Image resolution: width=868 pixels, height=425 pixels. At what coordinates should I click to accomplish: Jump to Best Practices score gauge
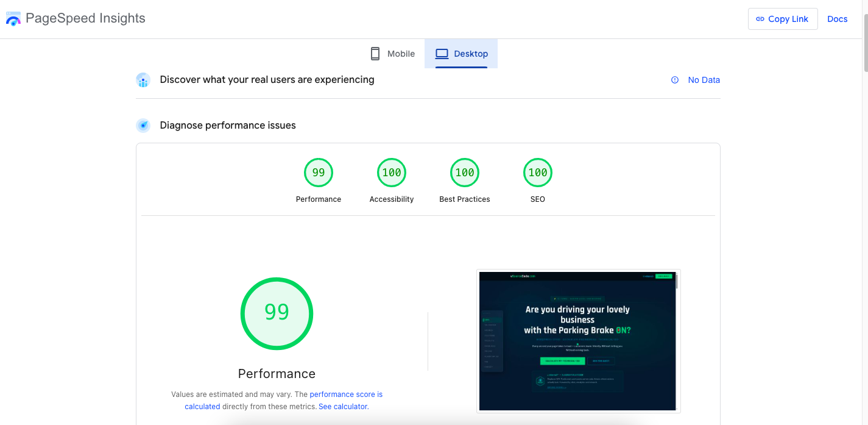coord(465,173)
